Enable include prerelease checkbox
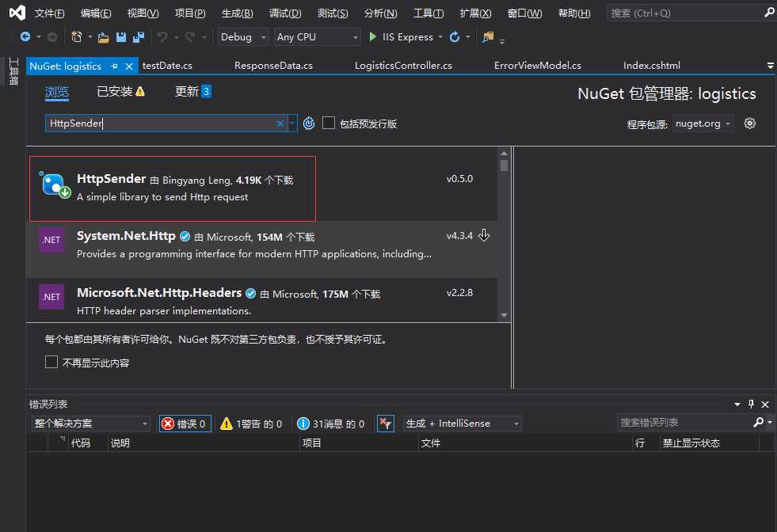 (x=329, y=123)
